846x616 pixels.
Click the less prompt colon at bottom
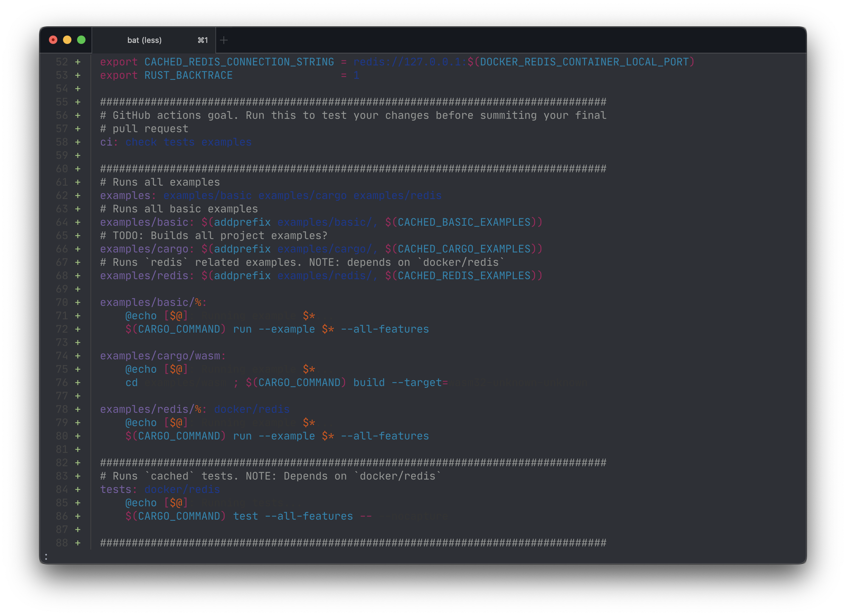(x=46, y=557)
